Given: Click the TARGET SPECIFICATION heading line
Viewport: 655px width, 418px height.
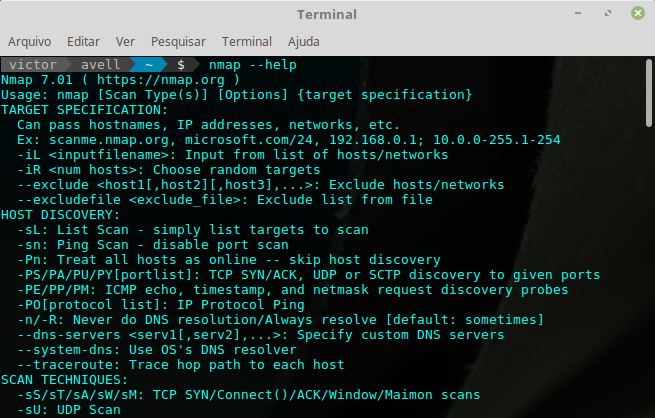Looking at the screenshot, I should point(84,110).
